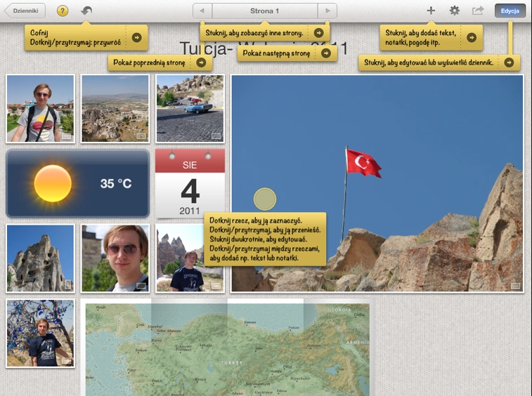The width and height of the screenshot is (532, 396).
Task: Select close-up portrait with sunglasses photo
Action: point(115,258)
